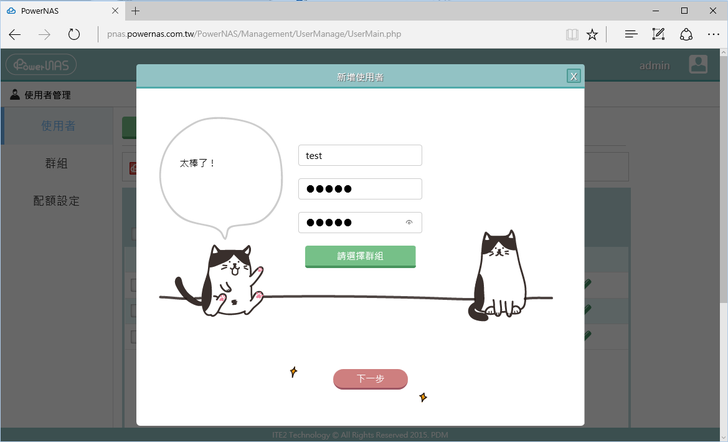Select 配額設定 in the sidebar

[x=56, y=201]
